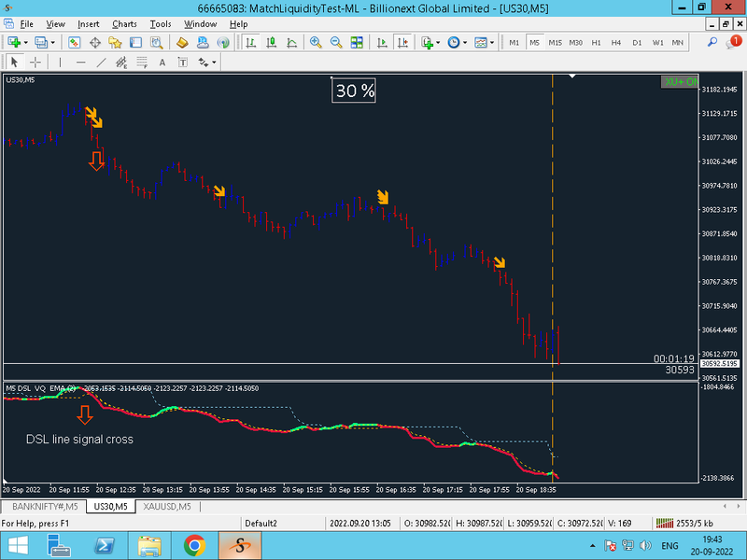The width and height of the screenshot is (747, 560).
Task: Expand the Templates dropdown arrow
Action: (492, 42)
